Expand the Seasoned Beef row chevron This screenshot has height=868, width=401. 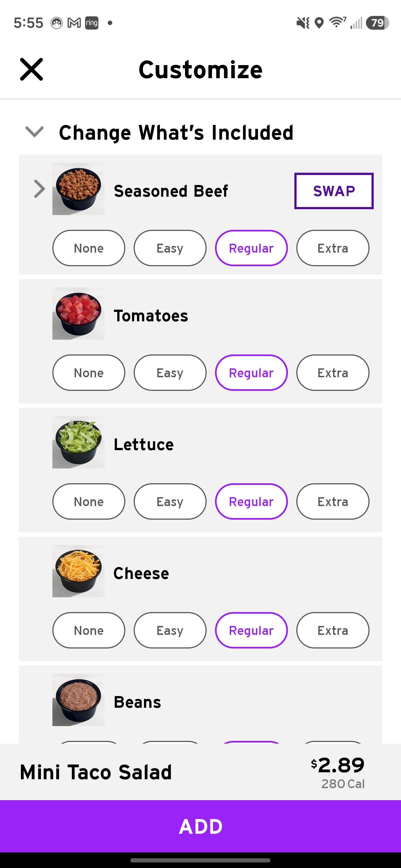click(40, 189)
